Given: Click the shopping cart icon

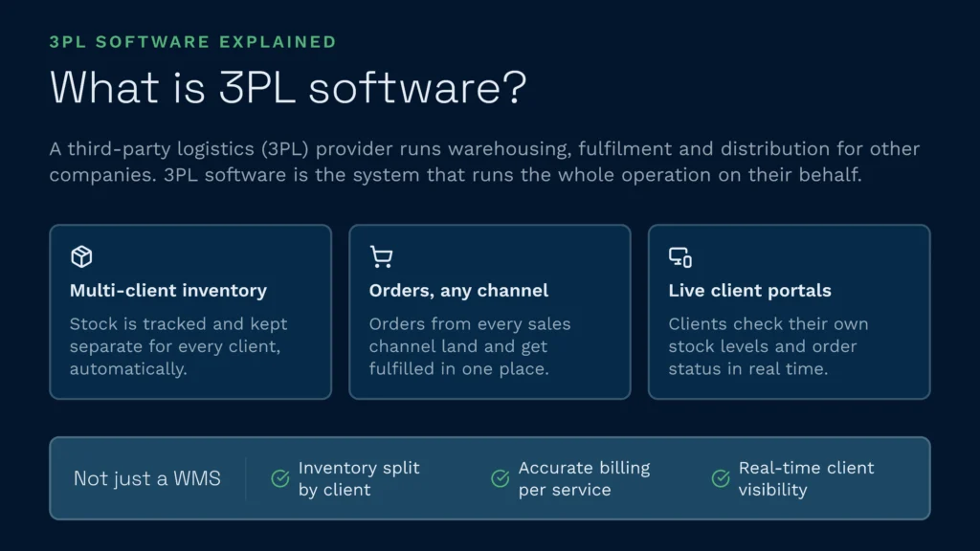Looking at the screenshot, I should point(381,256).
